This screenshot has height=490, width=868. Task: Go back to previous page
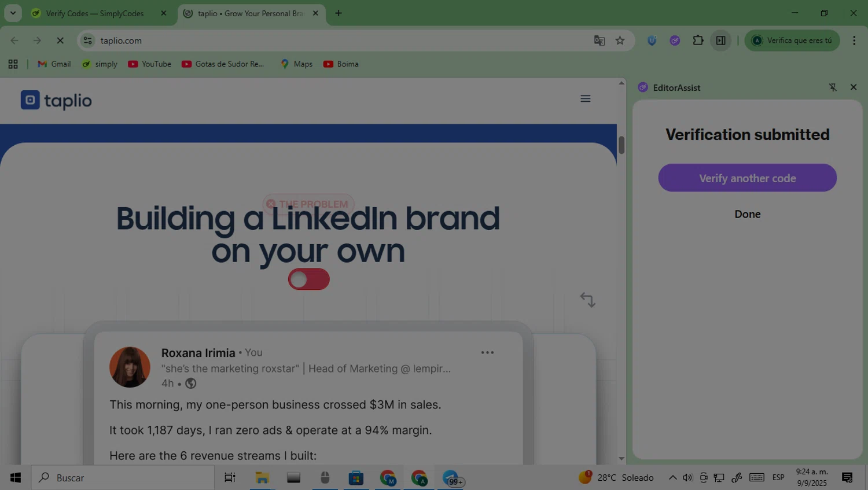click(14, 40)
